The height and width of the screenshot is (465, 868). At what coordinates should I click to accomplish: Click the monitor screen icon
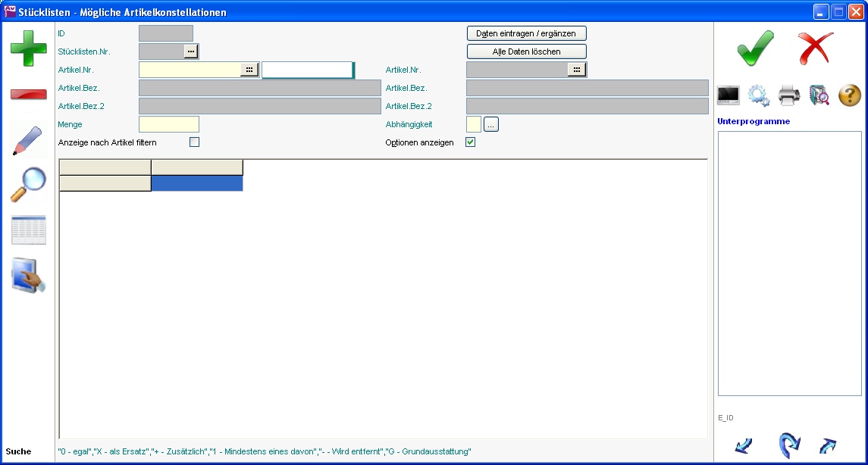(729, 95)
